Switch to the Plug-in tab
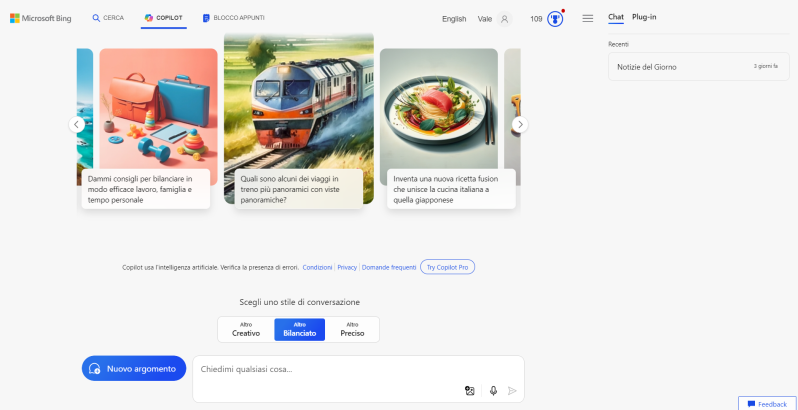 coord(644,17)
